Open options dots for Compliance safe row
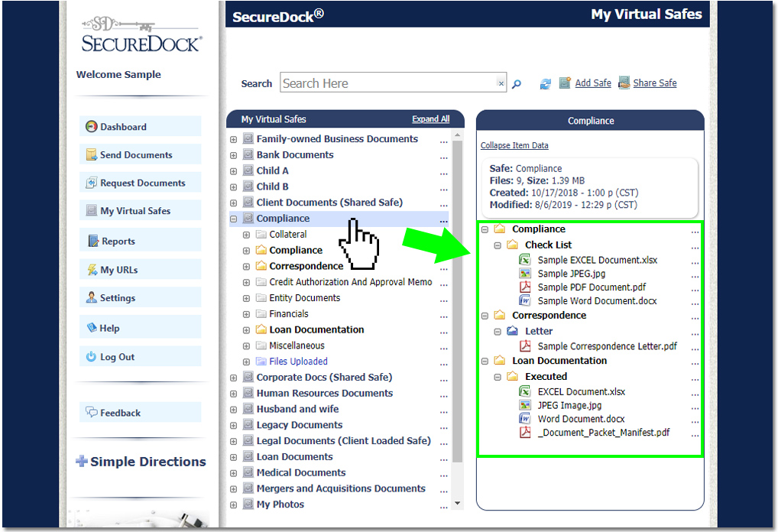778x532 pixels. point(443,221)
